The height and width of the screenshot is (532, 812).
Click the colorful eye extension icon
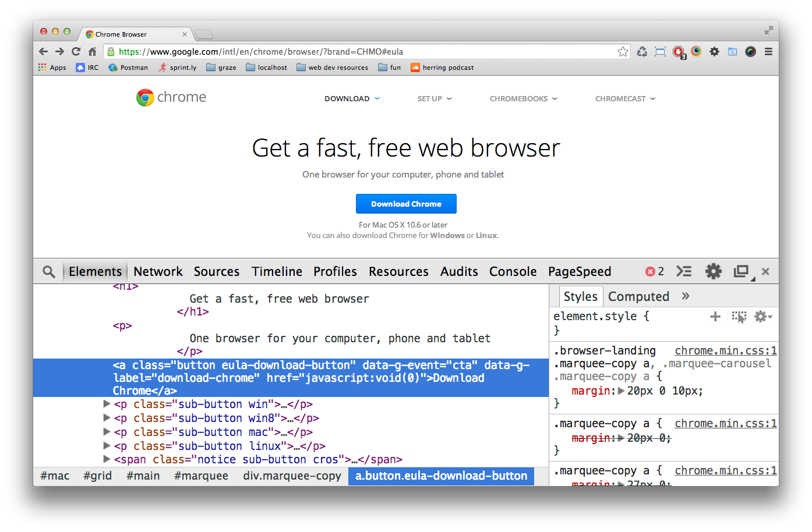[696, 52]
